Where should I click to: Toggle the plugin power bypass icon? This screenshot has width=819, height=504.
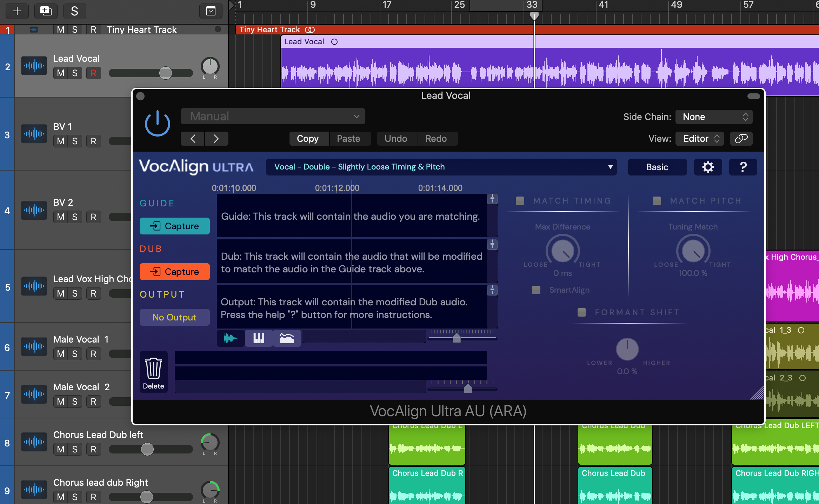tap(158, 123)
